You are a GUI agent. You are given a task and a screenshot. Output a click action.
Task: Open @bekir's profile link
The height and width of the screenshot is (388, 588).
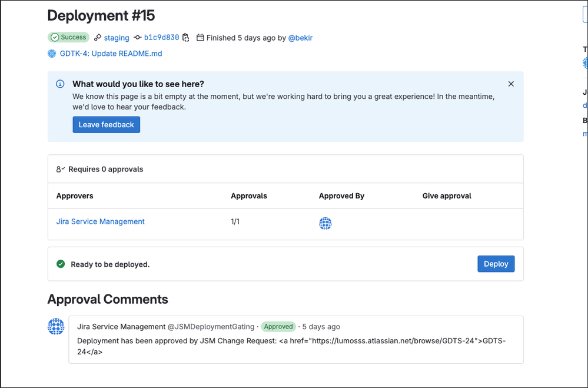pyautogui.click(x=301, y=37)
